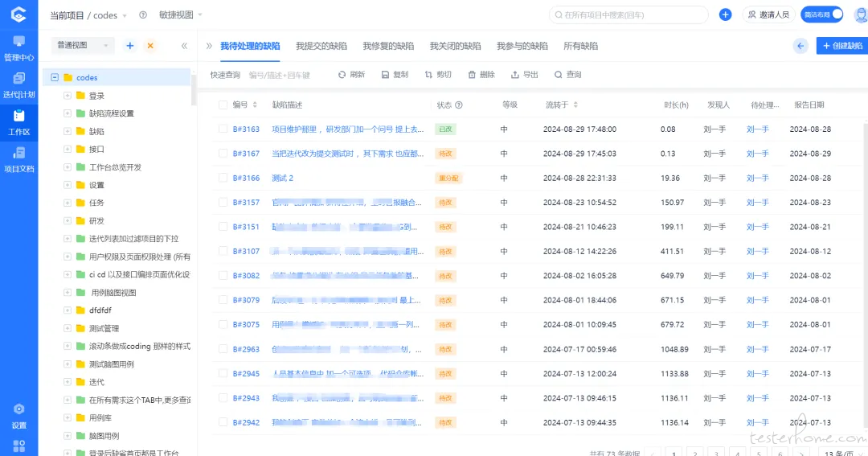The image size is (868, 456).
Task: Open the 迭代计划 sidebar section
Action: [x=18, y=85]
